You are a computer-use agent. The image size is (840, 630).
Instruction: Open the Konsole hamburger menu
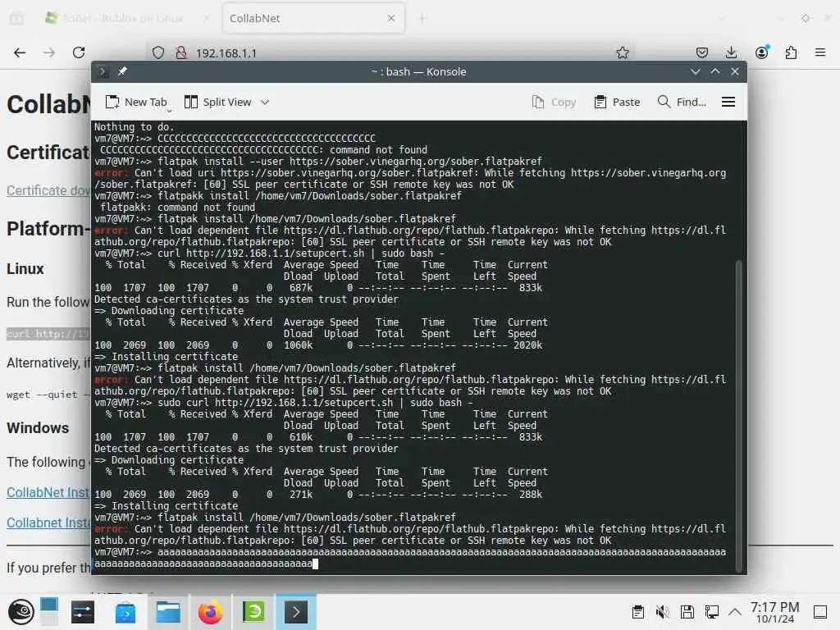coord(728,102)
